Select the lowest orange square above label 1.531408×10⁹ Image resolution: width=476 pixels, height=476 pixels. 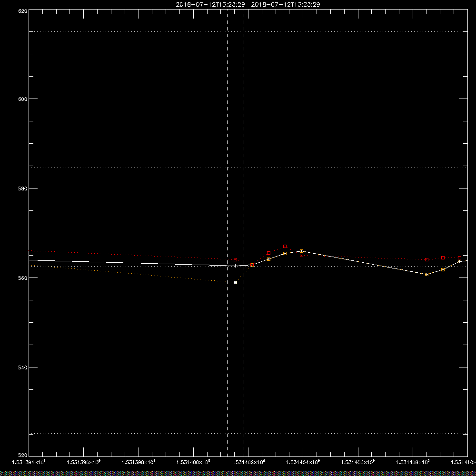(426, 274)
